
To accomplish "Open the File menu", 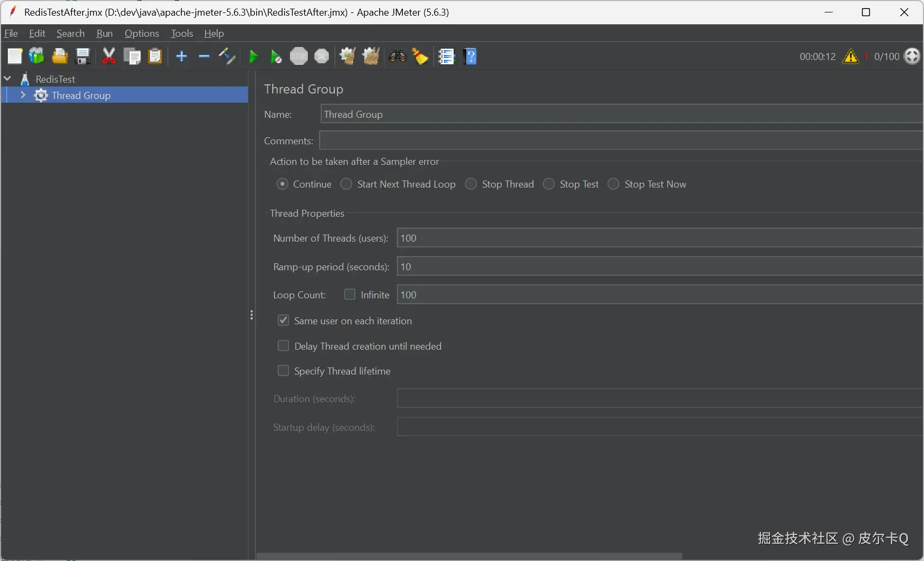I will tap(11, 34).
